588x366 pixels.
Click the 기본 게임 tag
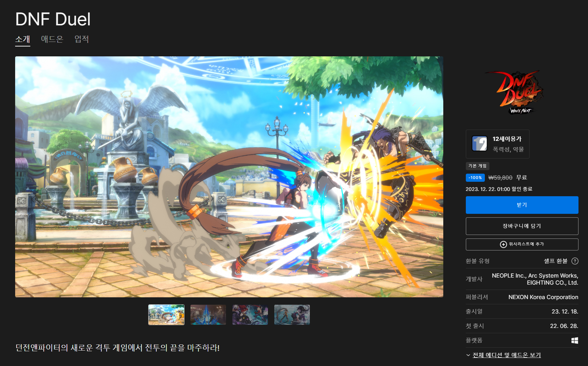[477, 166]
